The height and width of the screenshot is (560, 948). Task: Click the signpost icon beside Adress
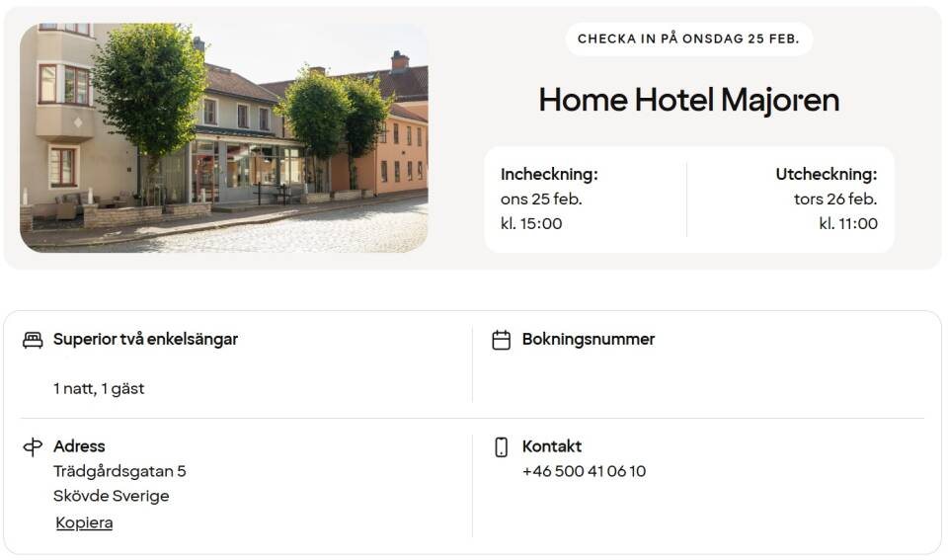pos(33,447)
